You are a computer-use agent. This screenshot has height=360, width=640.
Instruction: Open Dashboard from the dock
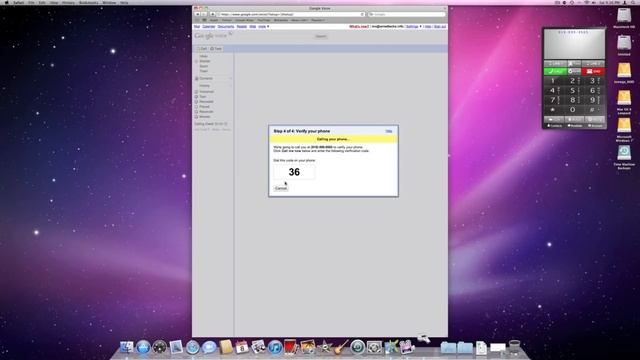pyautogui.click(x=160, y=347)
